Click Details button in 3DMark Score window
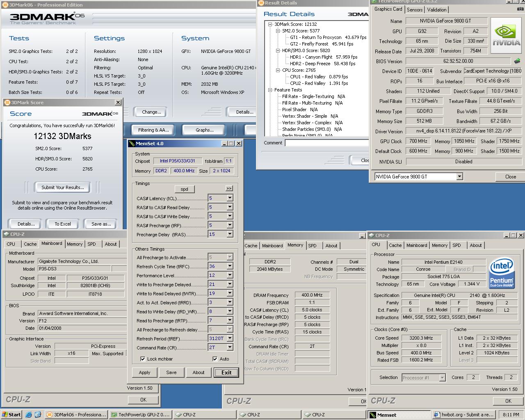525x420 pixels. 26,224
